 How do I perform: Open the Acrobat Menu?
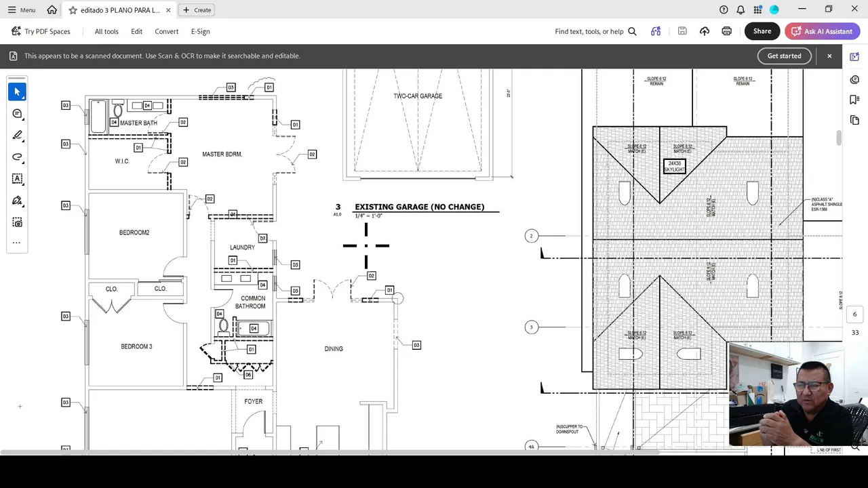(x=21, y=10)
